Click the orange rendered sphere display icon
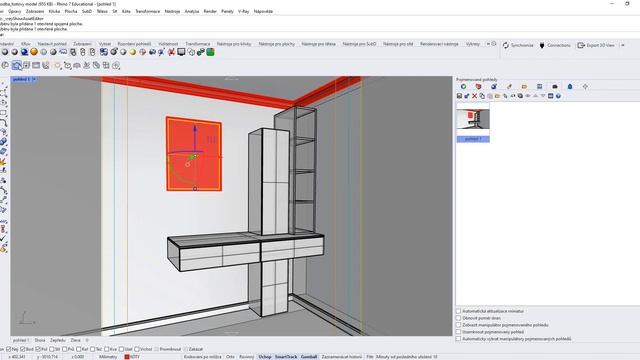 [34, 52]
